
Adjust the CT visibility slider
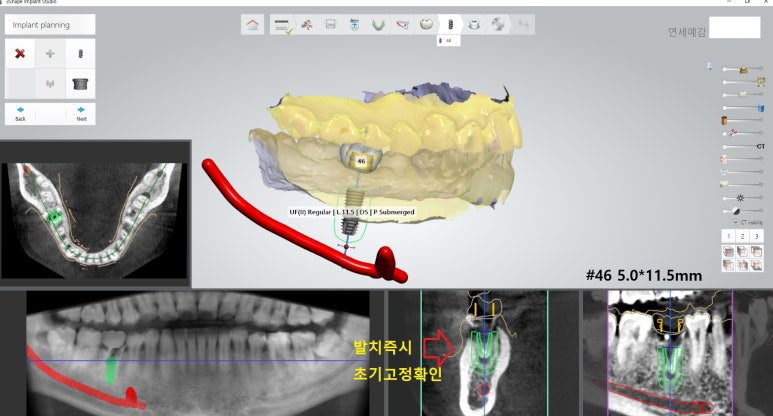[743, 146]
